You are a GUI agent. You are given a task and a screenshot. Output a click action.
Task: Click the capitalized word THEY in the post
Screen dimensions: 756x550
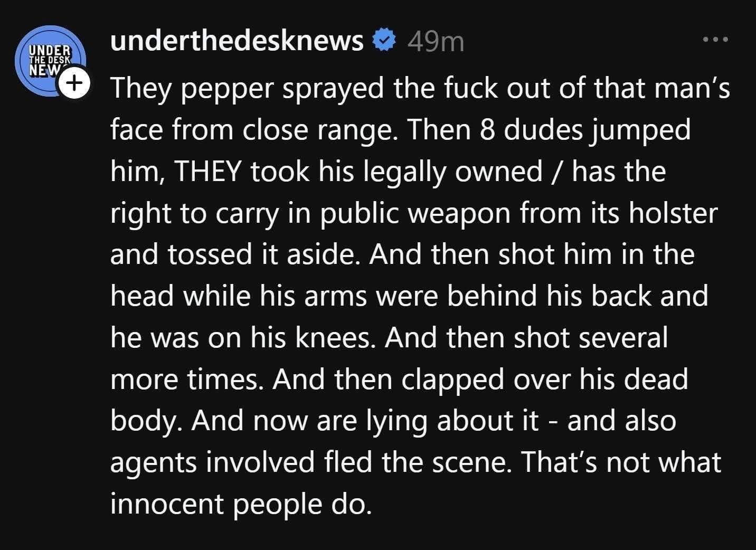[211, 170]
